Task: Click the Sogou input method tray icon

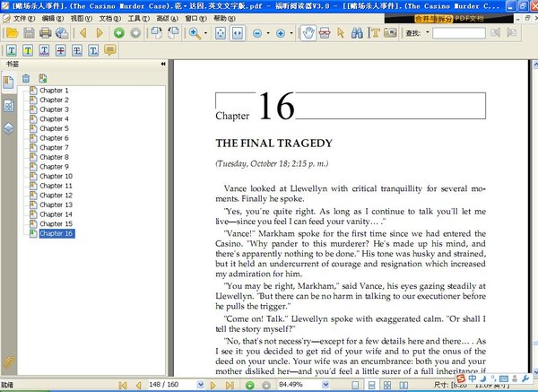Action: pos(461,379)
